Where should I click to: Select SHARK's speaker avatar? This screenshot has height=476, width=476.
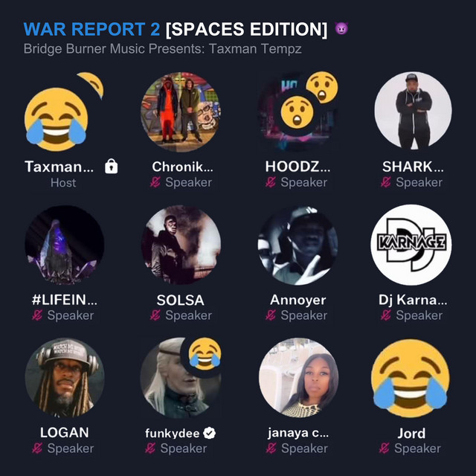[413, 111]
